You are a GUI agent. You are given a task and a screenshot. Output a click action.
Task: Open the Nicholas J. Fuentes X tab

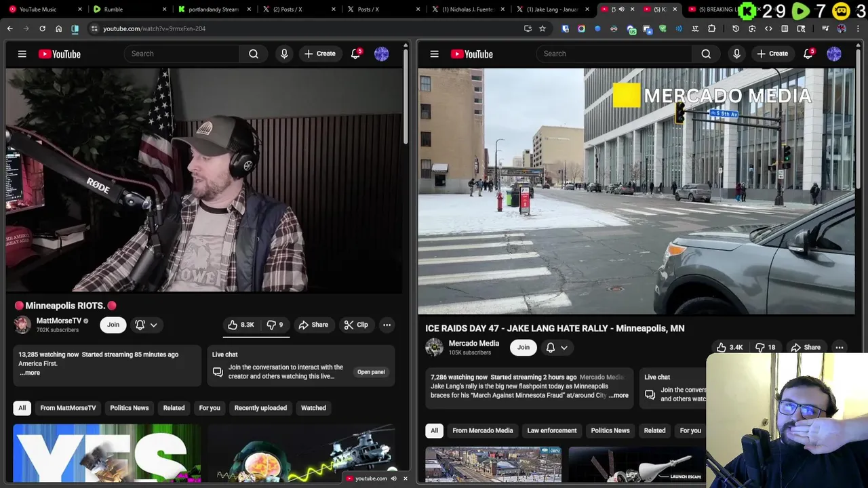pos(467,9)
